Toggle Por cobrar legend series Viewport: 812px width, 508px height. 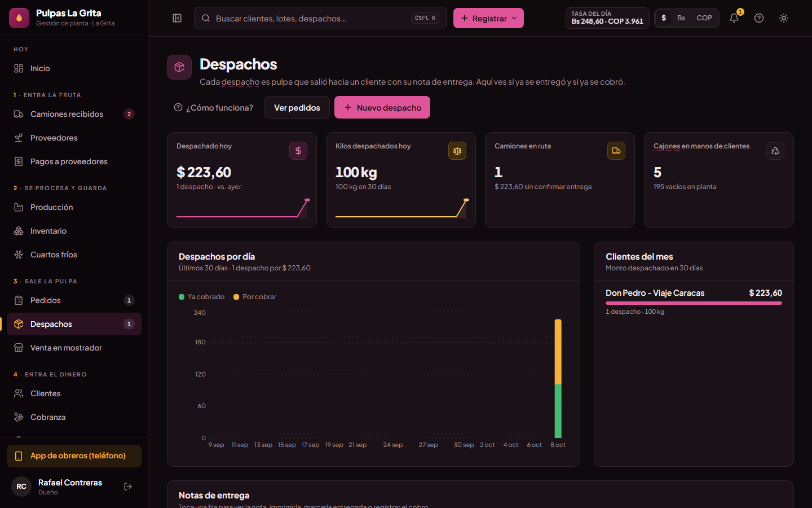255,297
